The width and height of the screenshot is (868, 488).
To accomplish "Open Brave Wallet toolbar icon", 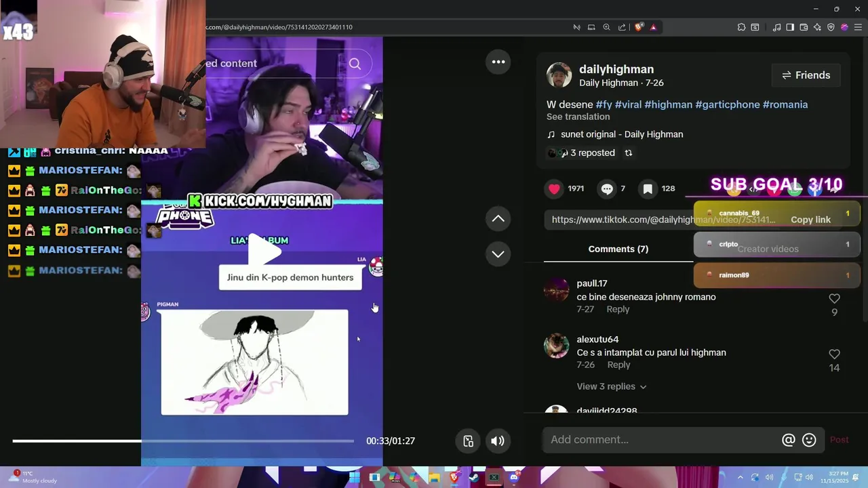I will click(804, 27).
